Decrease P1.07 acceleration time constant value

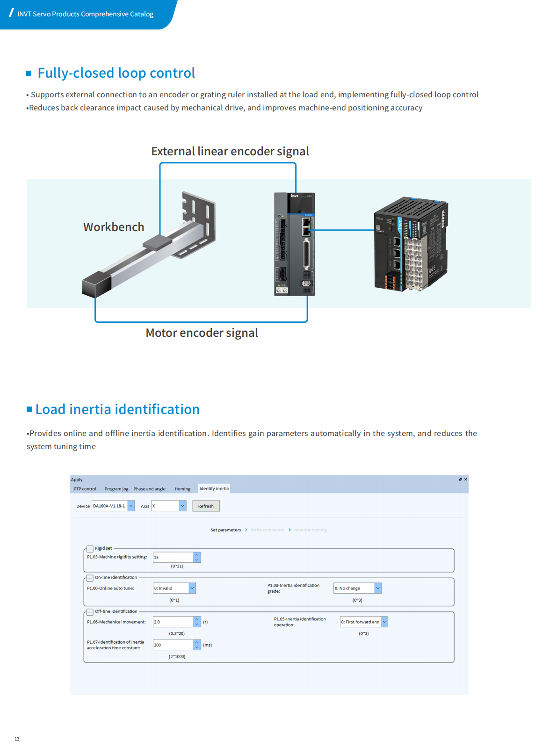point(197,648)
